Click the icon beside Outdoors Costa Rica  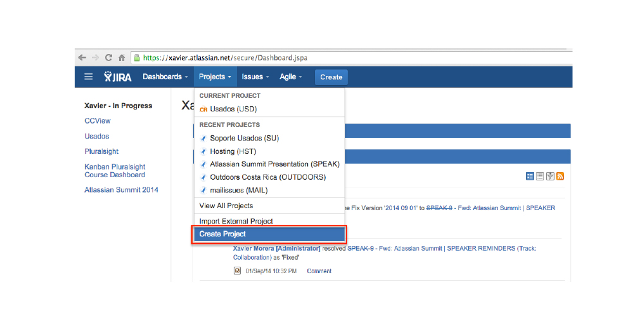(x=204, y=177)
